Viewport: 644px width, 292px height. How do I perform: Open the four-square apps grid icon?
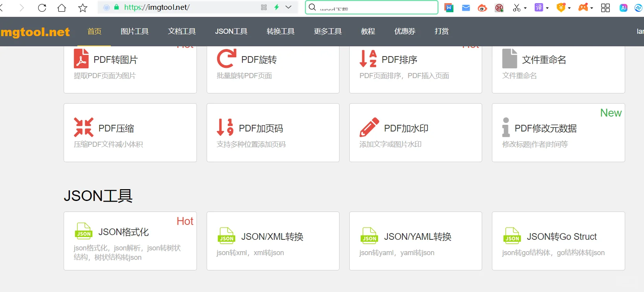pyautogui.click(x=605, y=8)
